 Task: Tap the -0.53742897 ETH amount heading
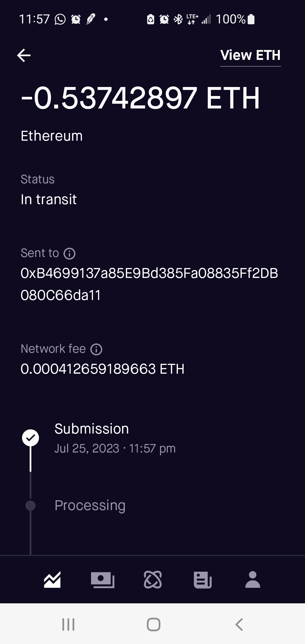[140, 98]
